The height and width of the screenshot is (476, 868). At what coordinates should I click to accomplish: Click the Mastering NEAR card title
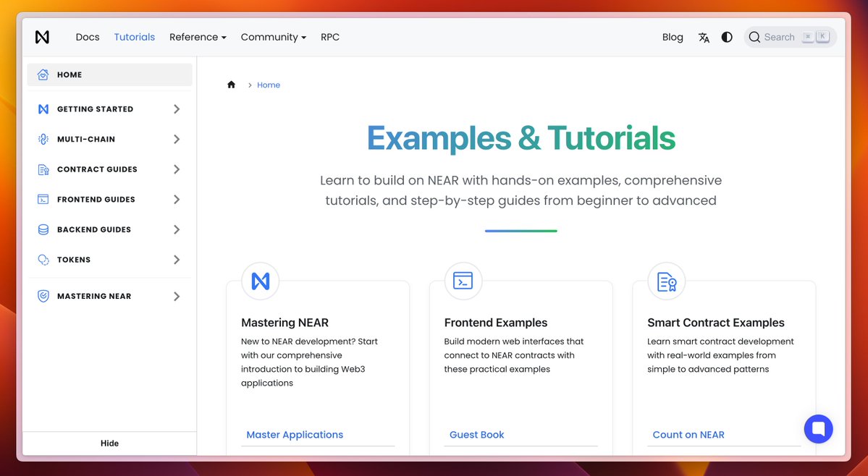pyautogui.click(x=285, y=323)
